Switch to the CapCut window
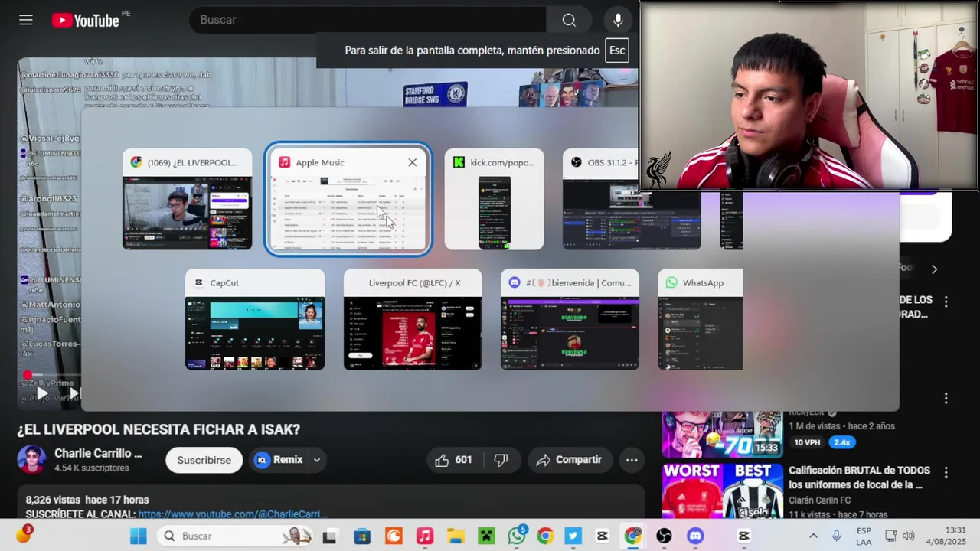Viewport: 980px width, 551px height. click(x=255, y=320)
